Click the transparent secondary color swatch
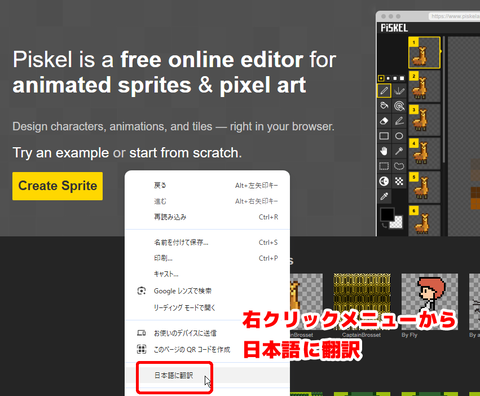Viewport: 480px width, 396px height. (397, 223)
